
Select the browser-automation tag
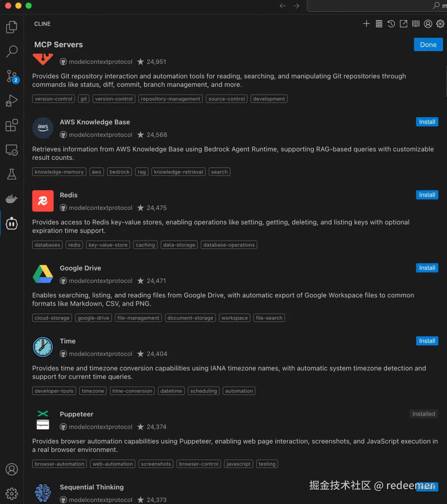pyautogui.click(x=60, y=464)
